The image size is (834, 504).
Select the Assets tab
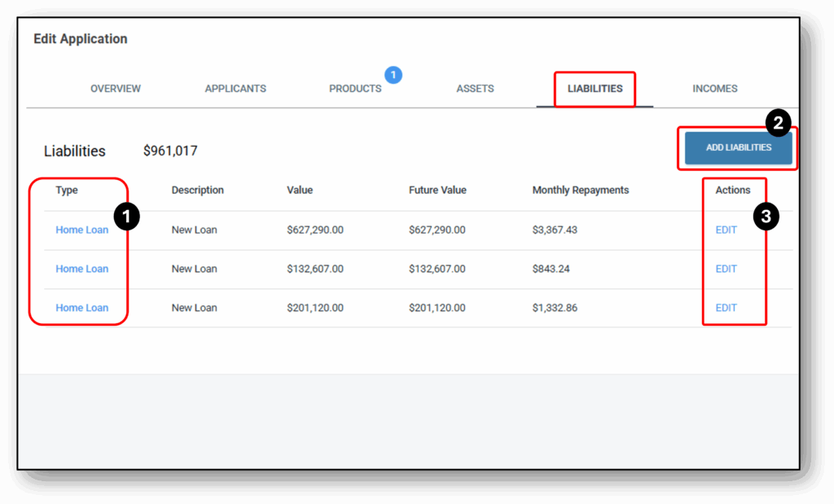[475, 89]
